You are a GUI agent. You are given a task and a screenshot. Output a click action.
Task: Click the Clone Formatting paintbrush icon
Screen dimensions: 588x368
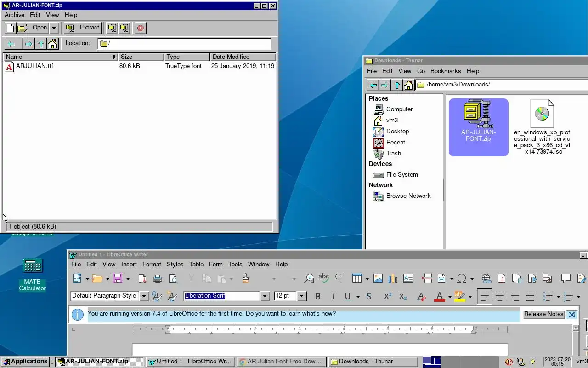[x=246, y=279]
